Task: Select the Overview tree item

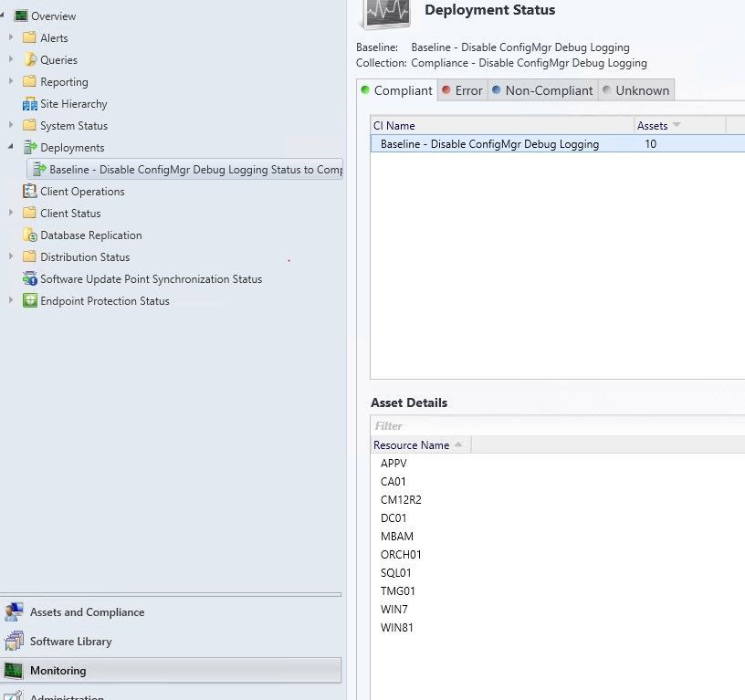Action: pos(53,16)
